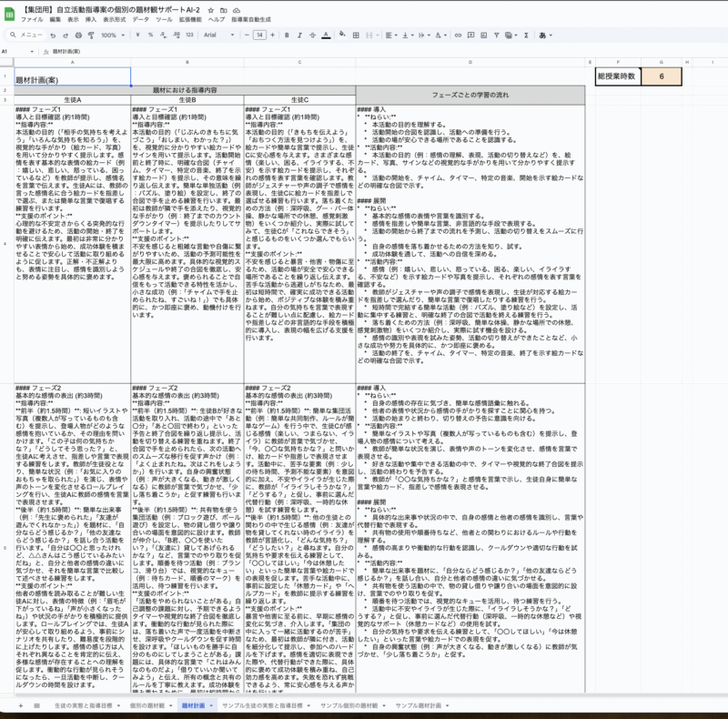Switch to 個別の題材観 sheet tab

click(x=150, y=705)
